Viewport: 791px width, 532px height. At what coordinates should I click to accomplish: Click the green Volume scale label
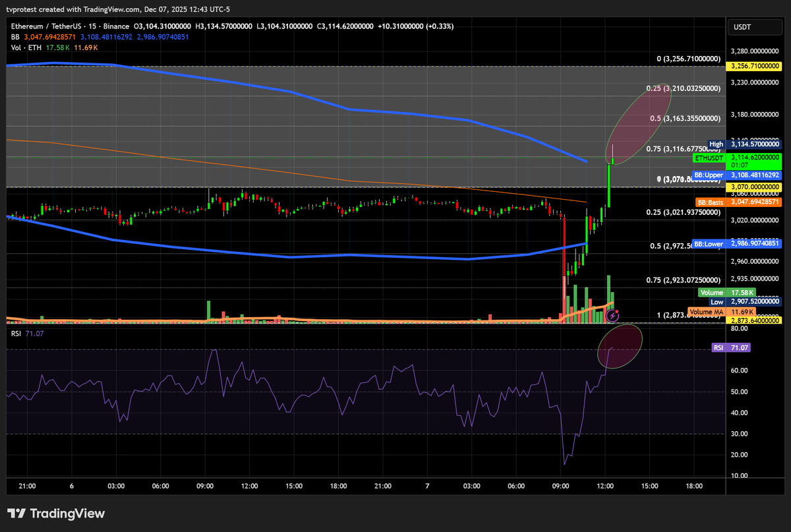click(x=712, y=292)
